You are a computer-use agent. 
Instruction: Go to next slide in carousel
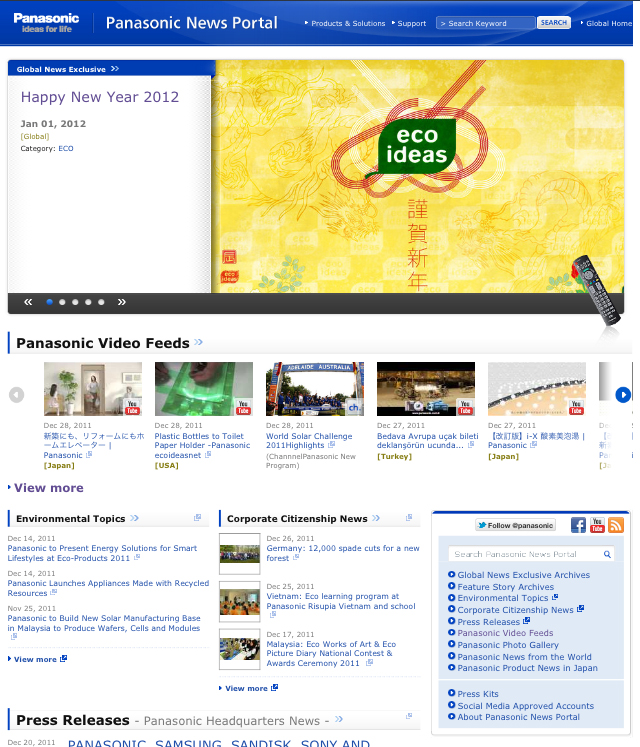click(122, 302)
